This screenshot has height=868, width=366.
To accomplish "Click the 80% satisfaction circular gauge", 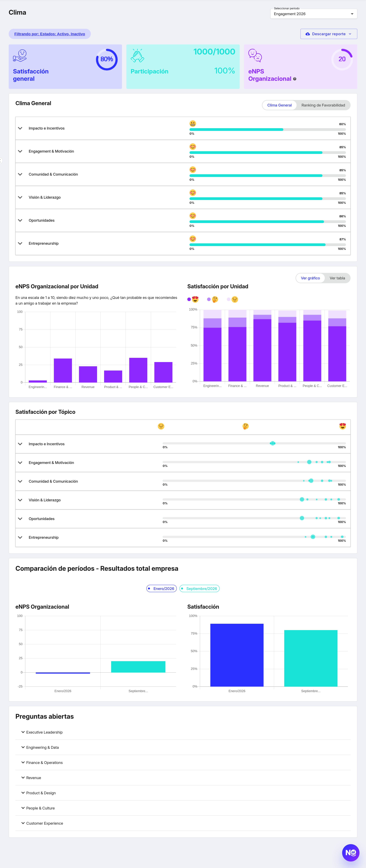I will point(107,59).
